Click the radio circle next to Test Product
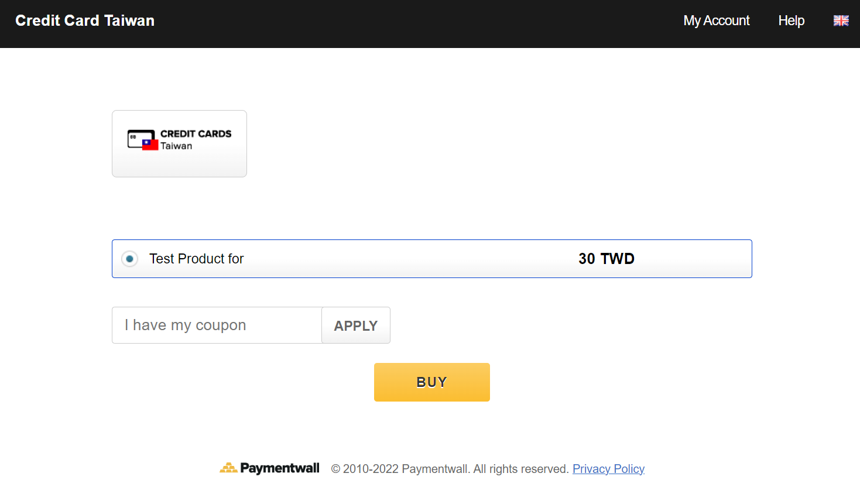Screen dimensions: 860x504 coord(129,258)
